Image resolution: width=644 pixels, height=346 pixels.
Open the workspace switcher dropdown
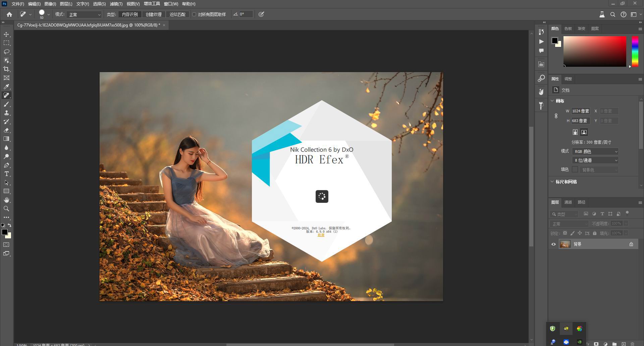[635, 14]
